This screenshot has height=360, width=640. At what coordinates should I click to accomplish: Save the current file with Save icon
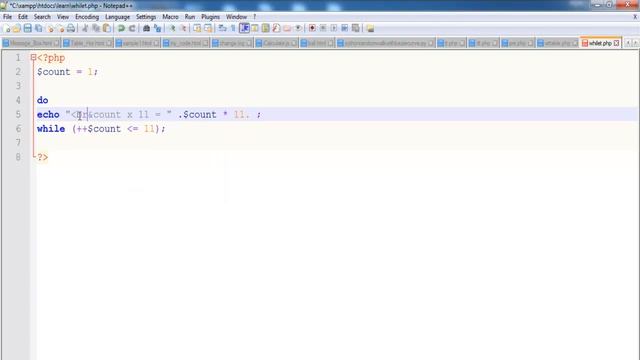point(27,28)
